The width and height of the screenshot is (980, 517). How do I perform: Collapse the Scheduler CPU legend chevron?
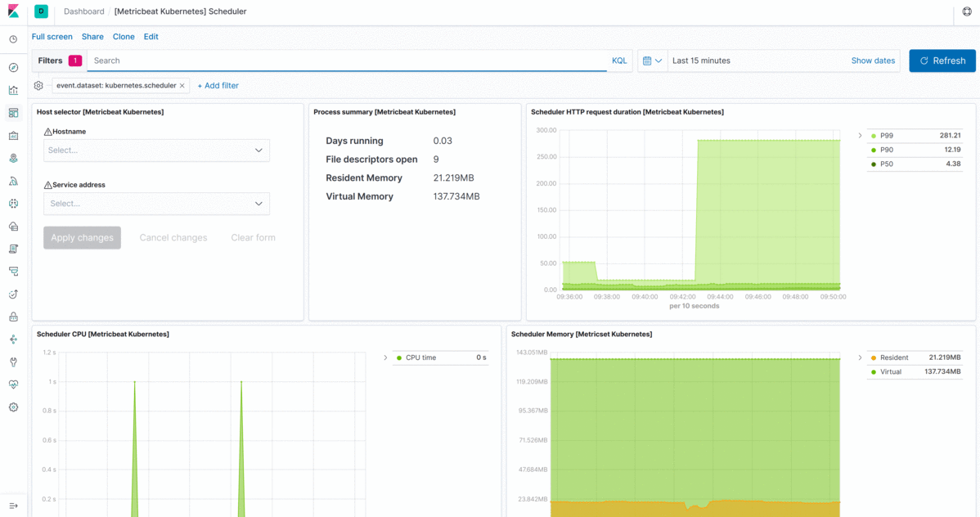pos(385,357)
